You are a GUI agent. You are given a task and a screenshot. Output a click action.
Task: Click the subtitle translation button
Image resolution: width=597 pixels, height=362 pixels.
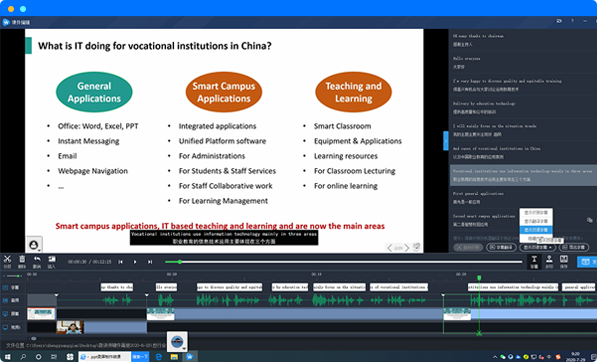[501, 247]
